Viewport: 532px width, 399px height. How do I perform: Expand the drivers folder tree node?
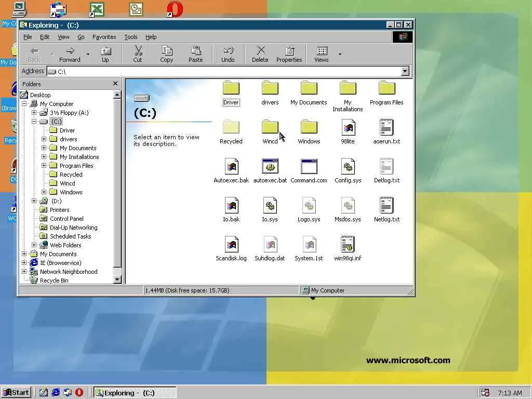coord(44,139)
